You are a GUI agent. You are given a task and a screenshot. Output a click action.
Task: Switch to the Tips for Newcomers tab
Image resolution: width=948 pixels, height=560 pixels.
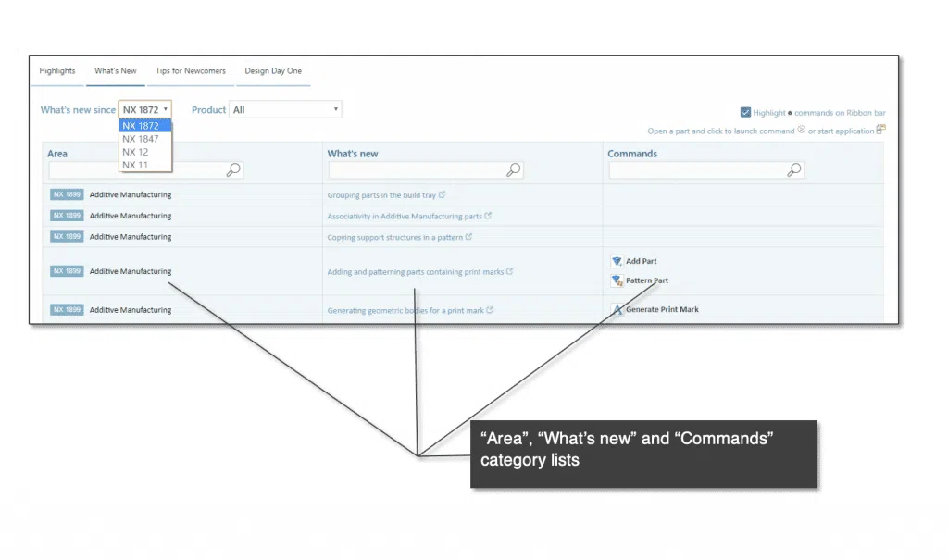(x=190, y=70)
